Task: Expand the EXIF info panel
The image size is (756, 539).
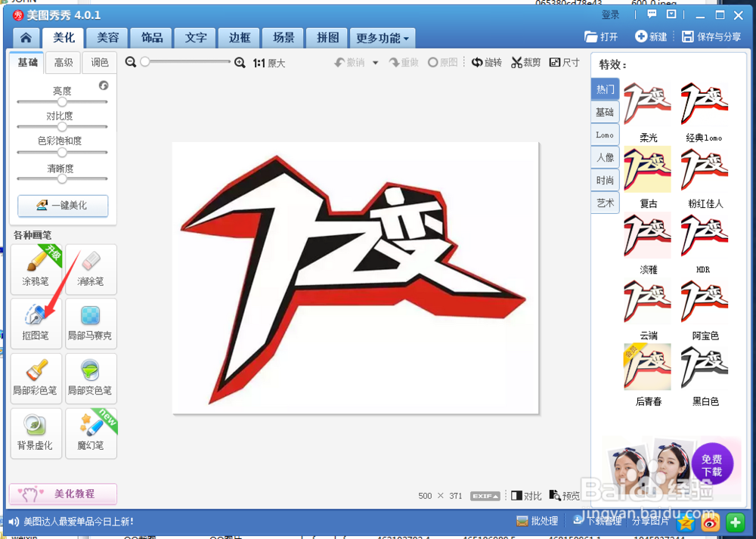Action: [x=485, y=496]
